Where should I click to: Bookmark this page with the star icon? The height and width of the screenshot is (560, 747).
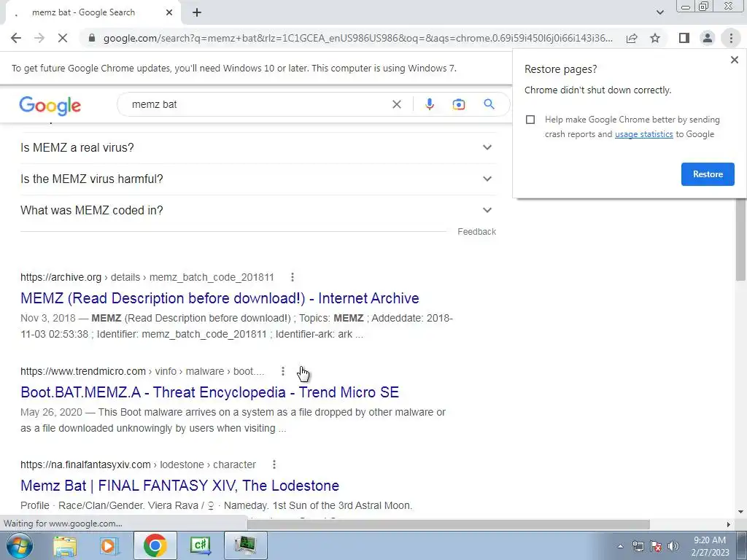tap(656, 38)
